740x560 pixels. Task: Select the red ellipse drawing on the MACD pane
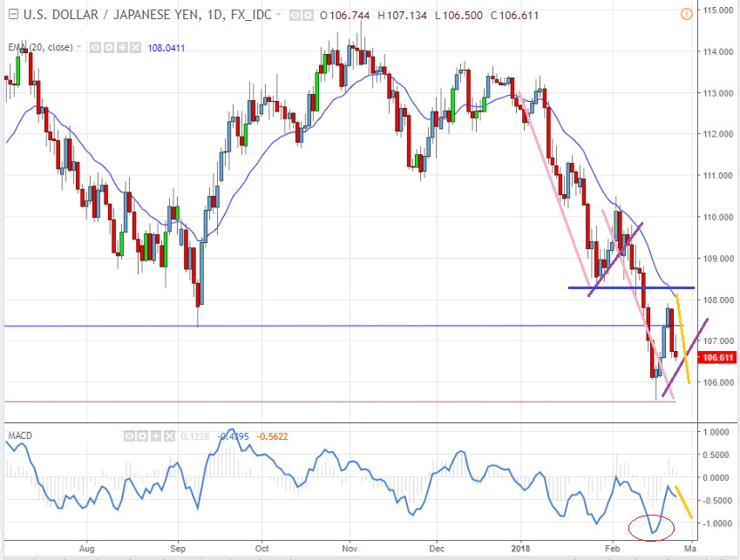point(651,528)
